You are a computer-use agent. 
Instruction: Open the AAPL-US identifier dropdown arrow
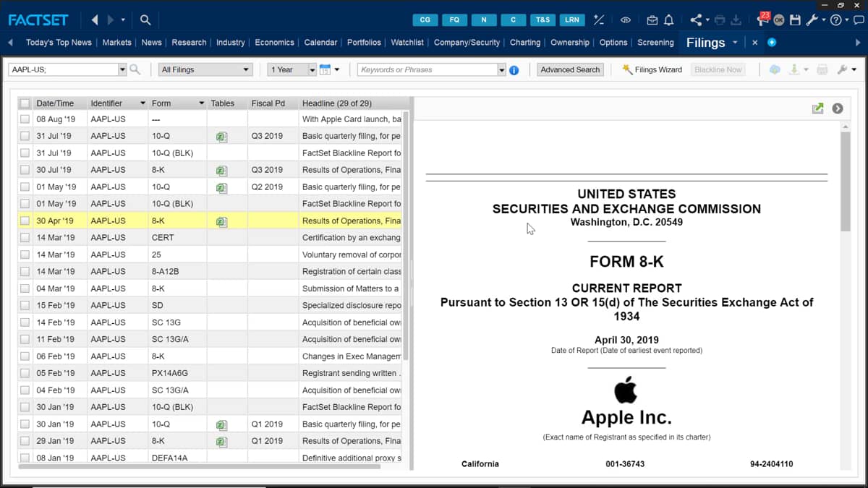pos(122,69)
